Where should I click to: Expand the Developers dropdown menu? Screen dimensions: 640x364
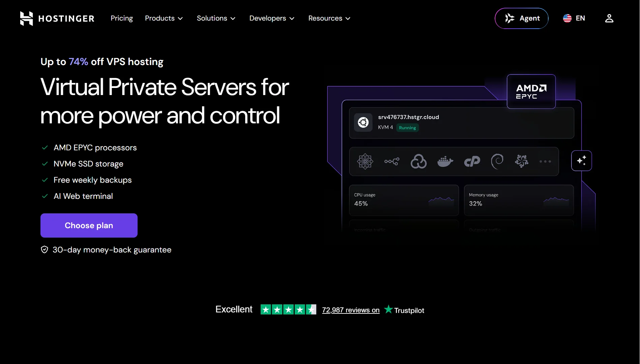click(272, 18)
